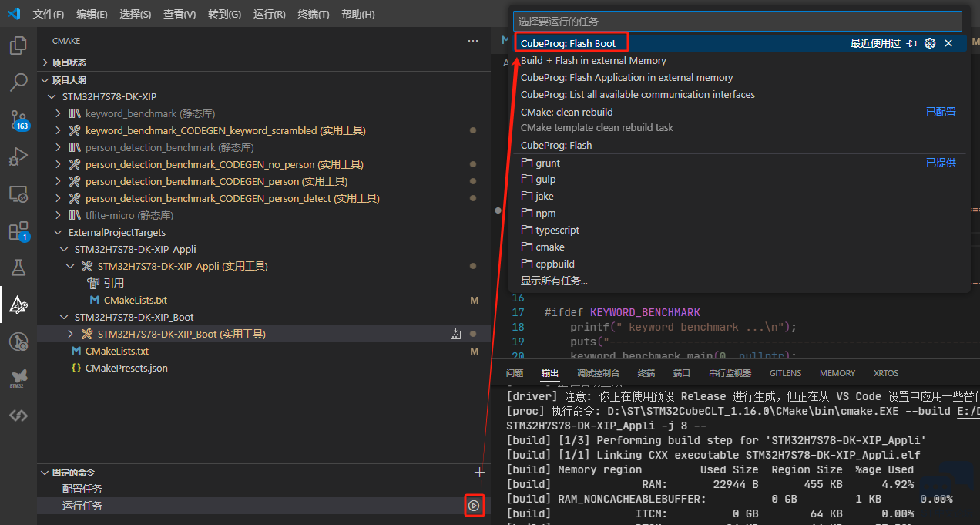
Task: Open the 运行(R) menu
Action: [269, 15]
